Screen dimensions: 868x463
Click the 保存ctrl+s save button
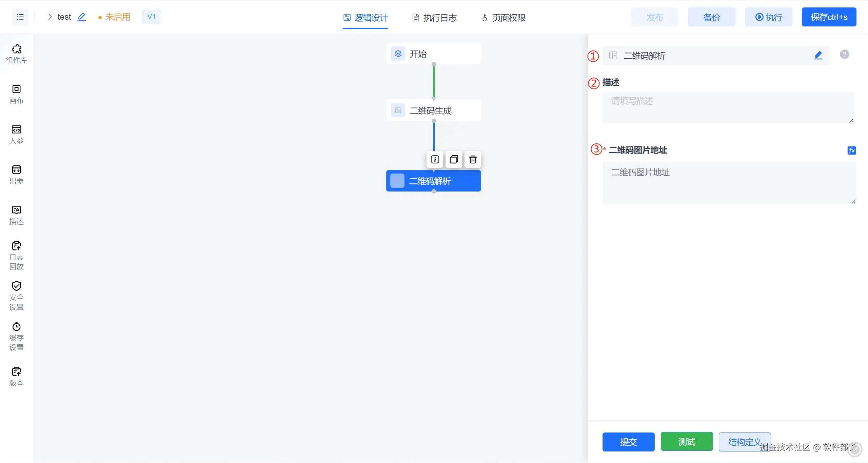tap(829, 17)
